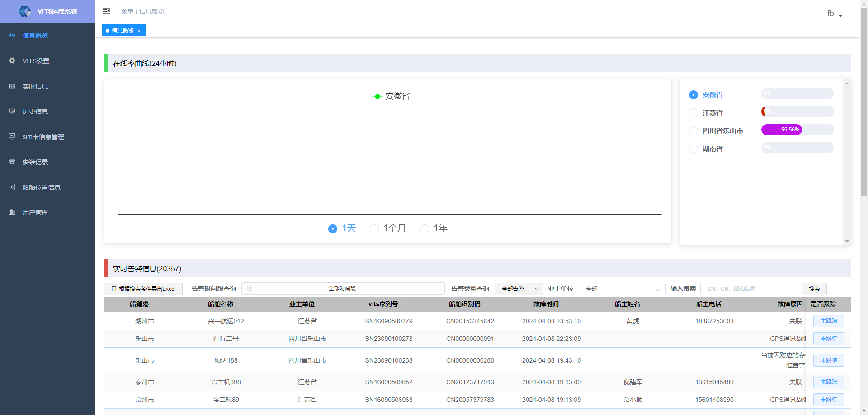Click the 船舶位置信息 location icon
868x415 pixels.
(x=12, y=187)
